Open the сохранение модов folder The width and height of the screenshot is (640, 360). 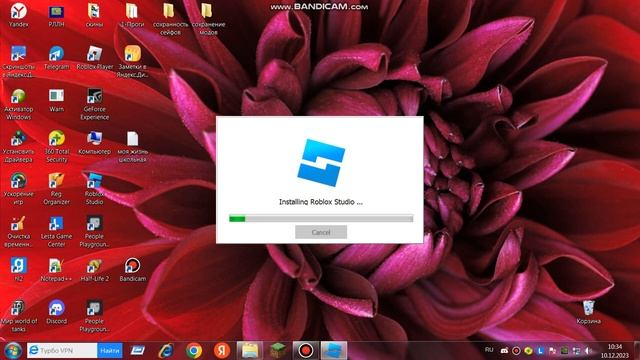click(x=208, y=19)
